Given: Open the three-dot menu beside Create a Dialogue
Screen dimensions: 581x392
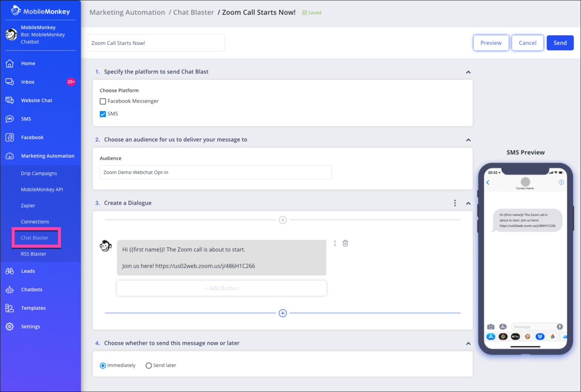Looking at the screenshot, I should coord(455,203).
